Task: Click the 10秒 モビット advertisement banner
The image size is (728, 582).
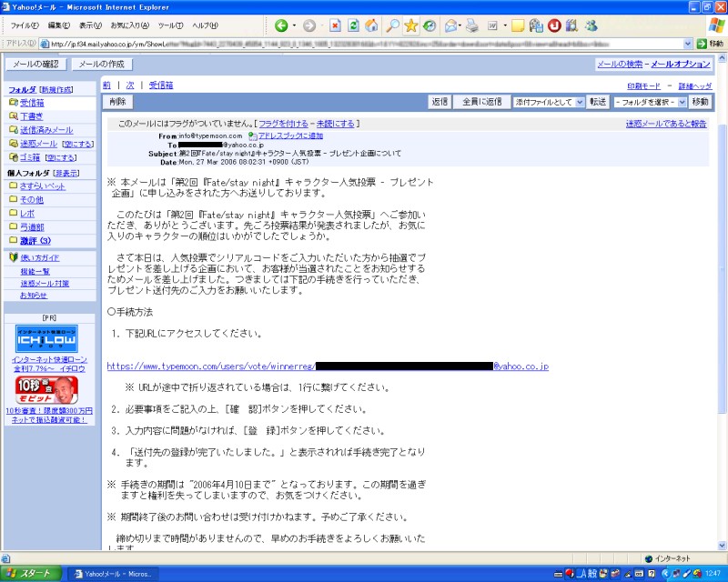Action: (x=47, y=390)
